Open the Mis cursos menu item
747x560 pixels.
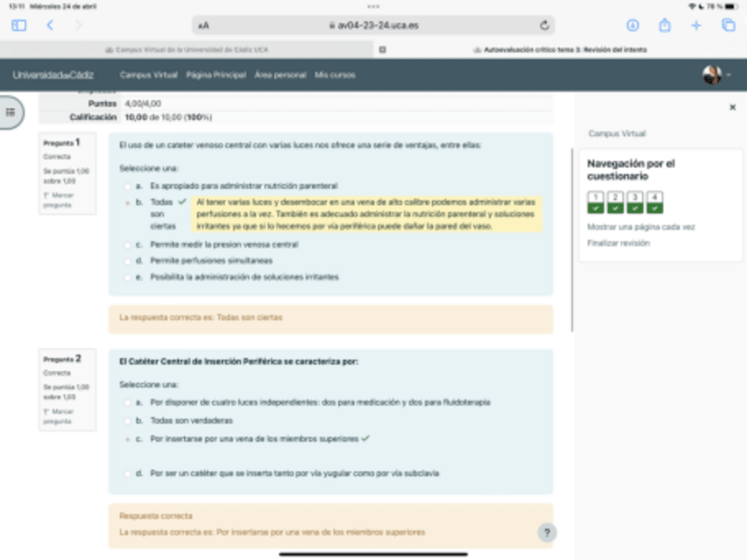tap(335, 75)
